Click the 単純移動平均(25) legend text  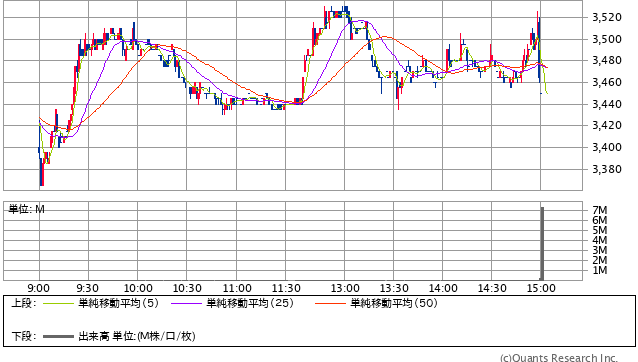pyautogui.click(x=250, y=303)
